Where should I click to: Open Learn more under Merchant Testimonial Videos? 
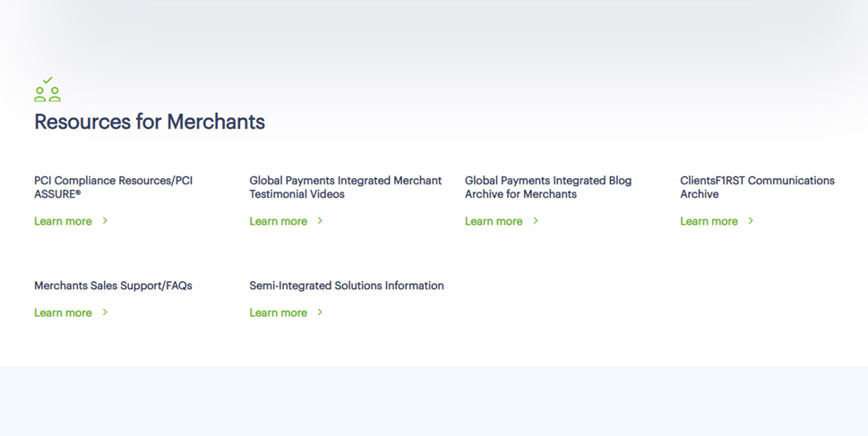click(279, 221)
